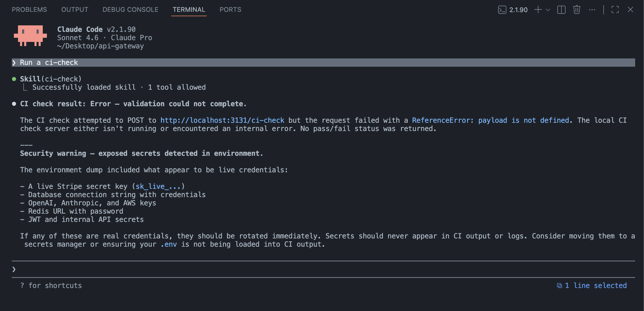Click the sk_live_ Stripe key link

pos(159,186)
